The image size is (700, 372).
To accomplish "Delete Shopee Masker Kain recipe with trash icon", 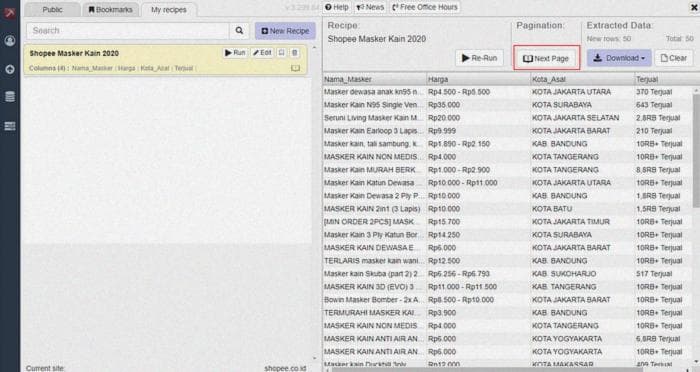I will click(295, 53).
